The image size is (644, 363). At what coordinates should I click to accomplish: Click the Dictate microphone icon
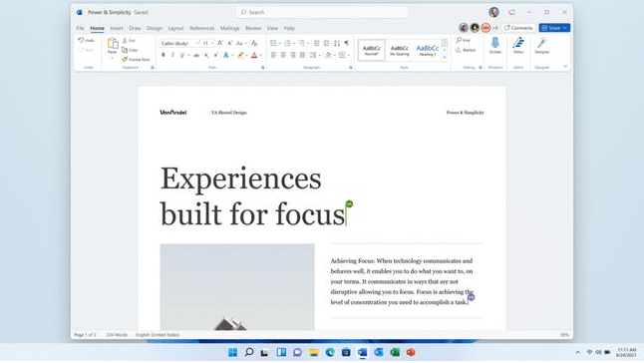(x=495, y=45)
